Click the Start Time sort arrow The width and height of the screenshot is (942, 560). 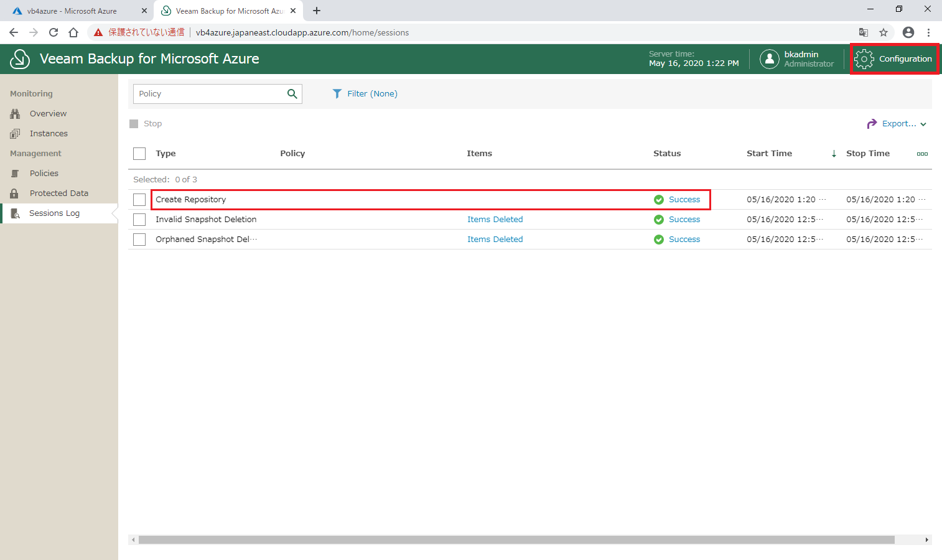click(834, 154)
